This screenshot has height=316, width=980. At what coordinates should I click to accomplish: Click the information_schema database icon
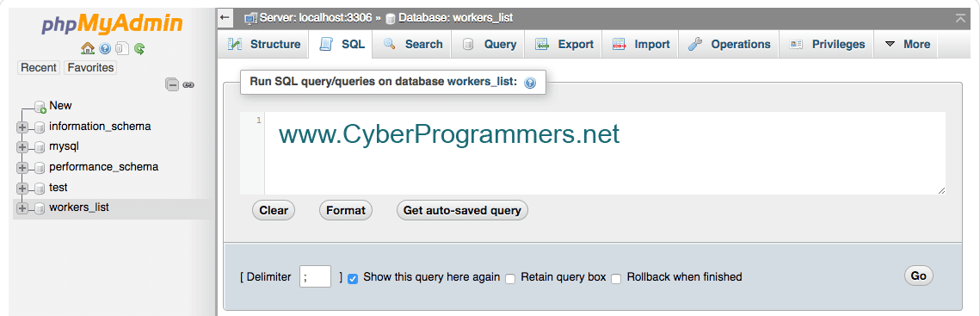click(x=39, y=127)
